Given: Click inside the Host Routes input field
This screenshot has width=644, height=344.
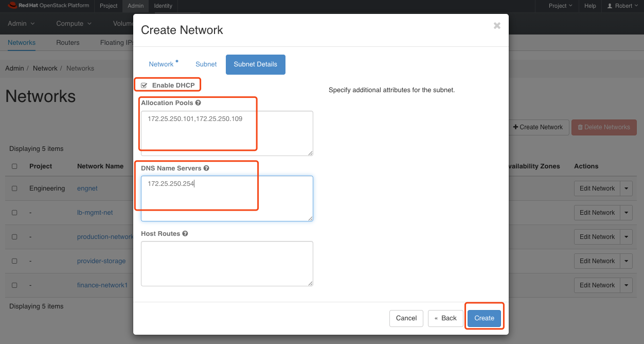Looking at the screenshot, I should pyautogui.click(x=226, y=263).
